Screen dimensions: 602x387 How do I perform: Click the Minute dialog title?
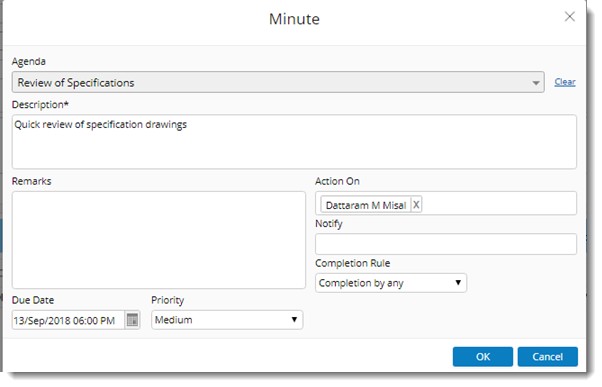tap(294, 19)
